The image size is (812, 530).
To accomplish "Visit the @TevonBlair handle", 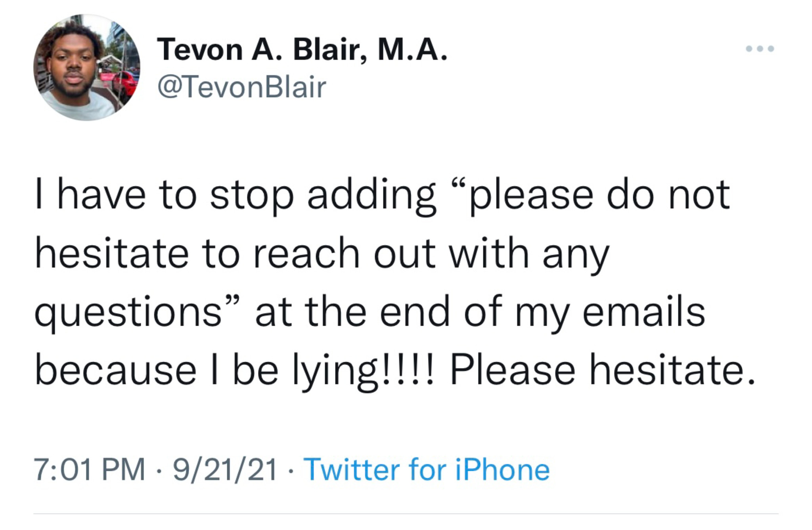I will (x=242, y=87).
